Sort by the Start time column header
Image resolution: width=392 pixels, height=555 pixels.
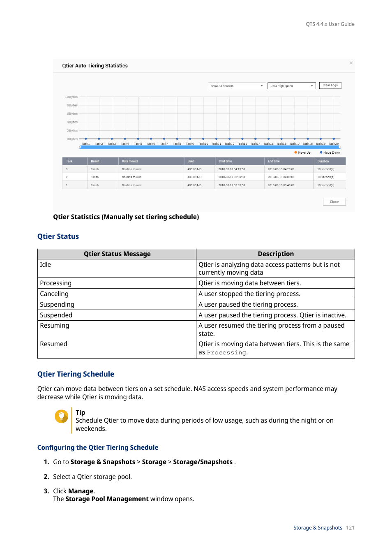[240, 162]
